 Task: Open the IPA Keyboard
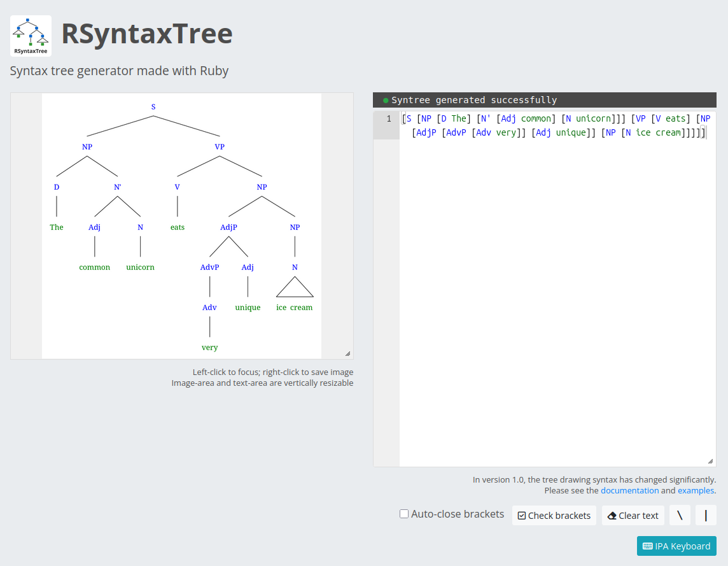[x=676, y=546]
